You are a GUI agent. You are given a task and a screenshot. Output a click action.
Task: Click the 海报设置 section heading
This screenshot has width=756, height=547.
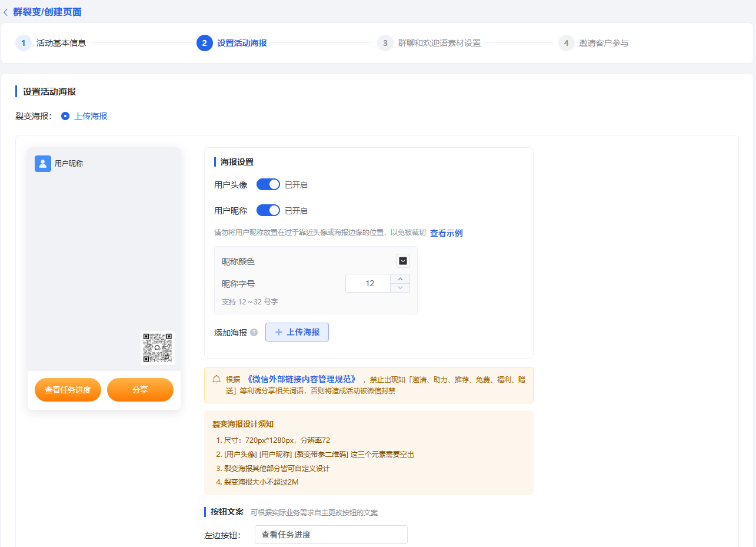(237, 162)
